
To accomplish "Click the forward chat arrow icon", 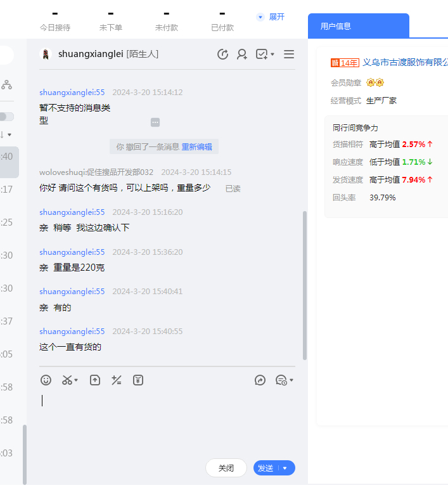I will 260,380.
